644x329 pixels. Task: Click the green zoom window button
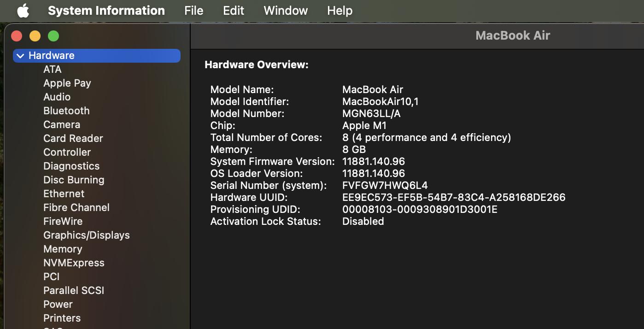[53, 36]
